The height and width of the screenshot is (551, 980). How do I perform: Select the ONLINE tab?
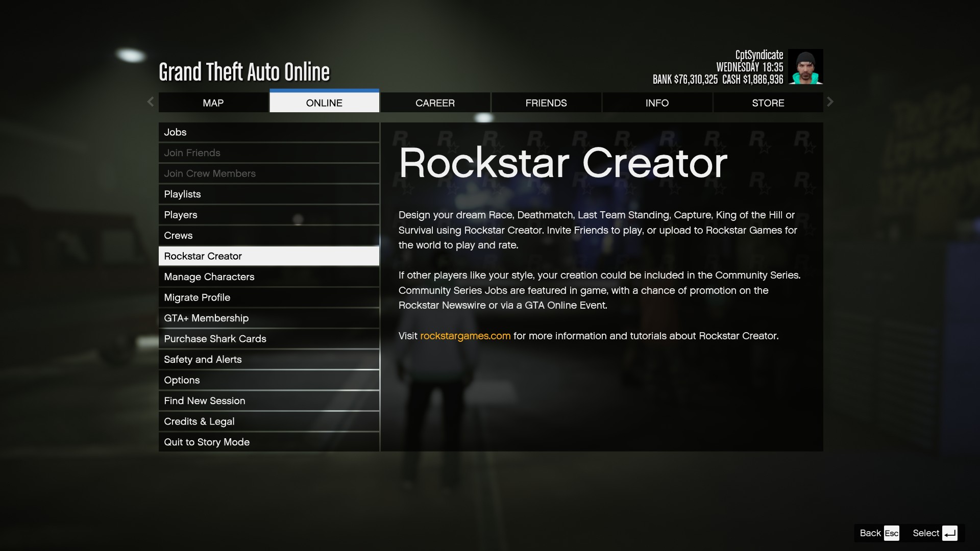pos(324,103)
